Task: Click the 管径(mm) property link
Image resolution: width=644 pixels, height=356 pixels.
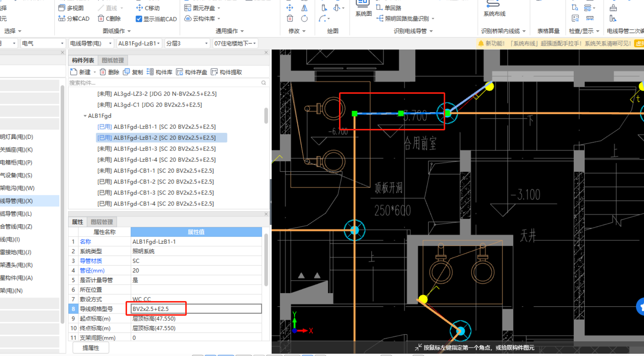Action: tap(92, 270)
